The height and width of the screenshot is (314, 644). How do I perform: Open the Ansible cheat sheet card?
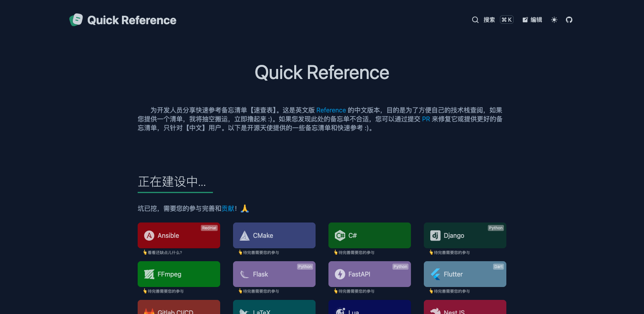pos(179,235)
